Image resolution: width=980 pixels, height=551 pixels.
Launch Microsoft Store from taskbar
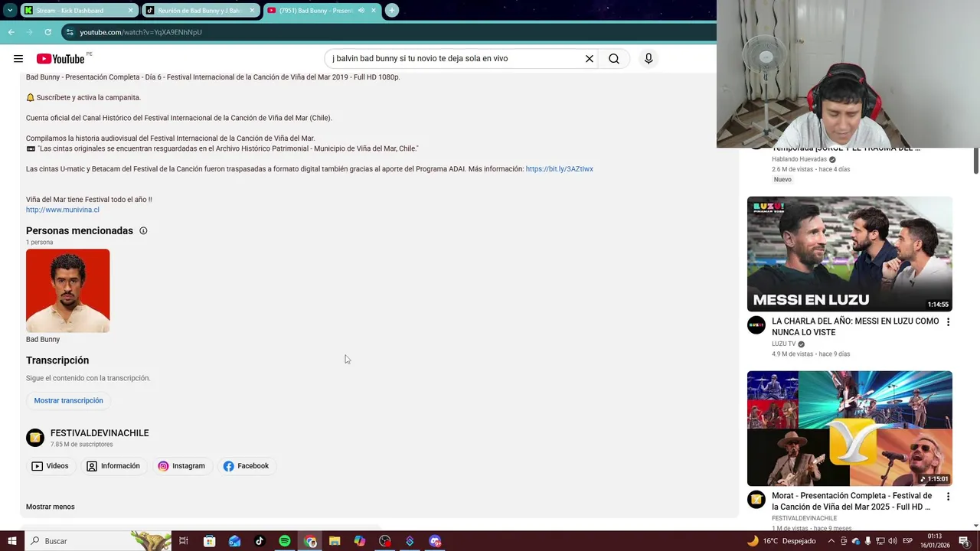209,541
